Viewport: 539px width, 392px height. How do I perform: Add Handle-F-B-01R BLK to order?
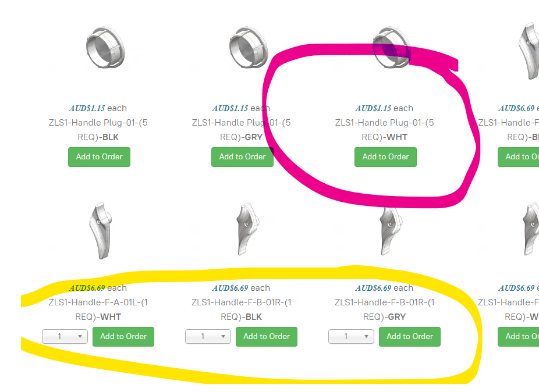pyautogui.click(x=267, y=337)
